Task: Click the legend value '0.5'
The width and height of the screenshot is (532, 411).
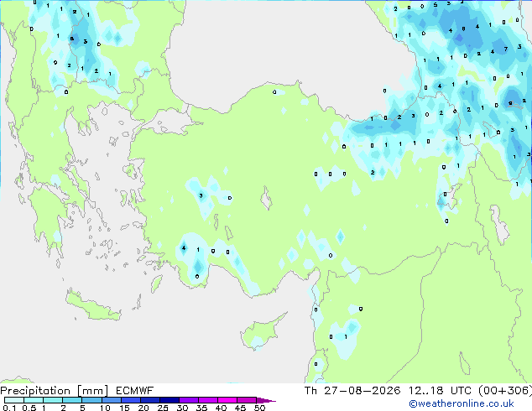Action: pyautogui.click(x=29, y=408)
